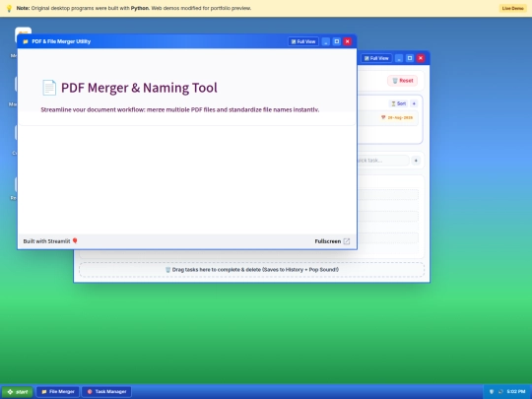Minimize the Task Manager window
This screenshot has height=399, width=532.
click(399, 58)
